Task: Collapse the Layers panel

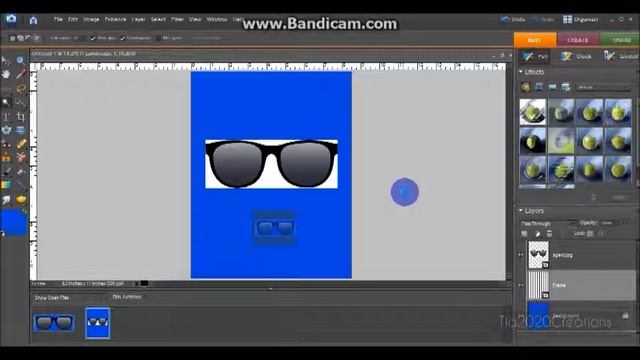Action: click(521, 211)
